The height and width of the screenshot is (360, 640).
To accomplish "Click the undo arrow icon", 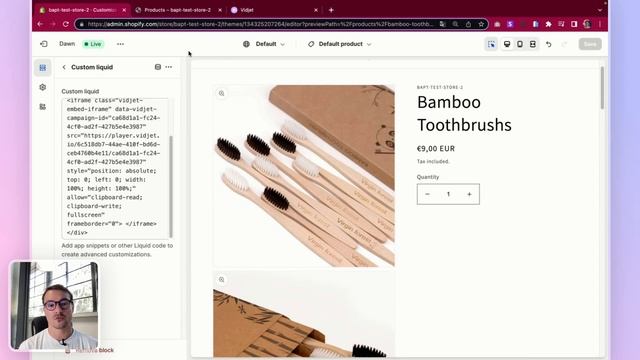I will tap(549, 44).
